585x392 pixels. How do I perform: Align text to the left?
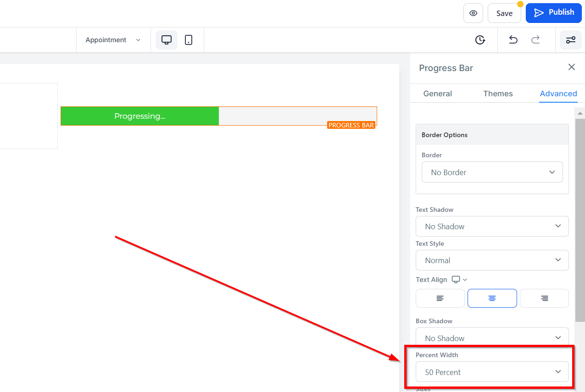[440, 298]
